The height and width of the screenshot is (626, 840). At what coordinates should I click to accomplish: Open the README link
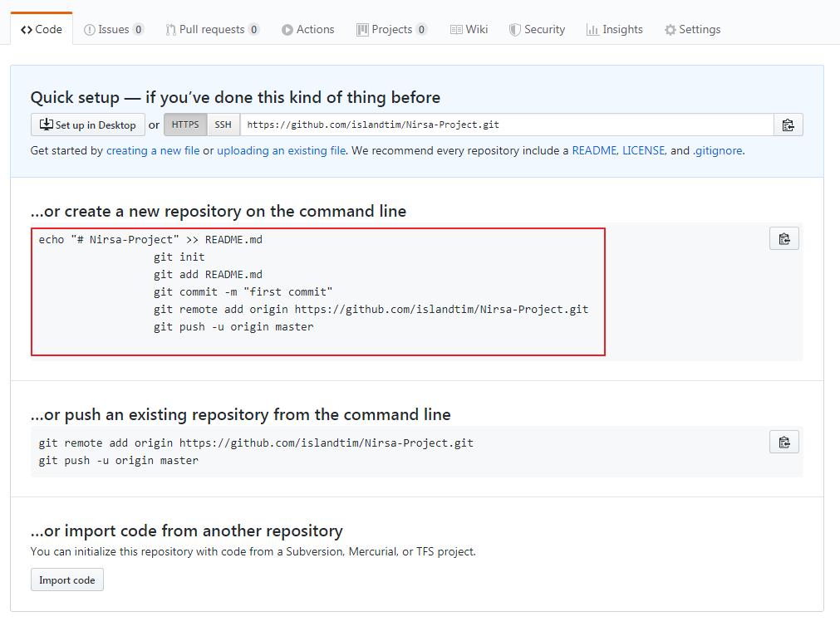pos(595,150)
